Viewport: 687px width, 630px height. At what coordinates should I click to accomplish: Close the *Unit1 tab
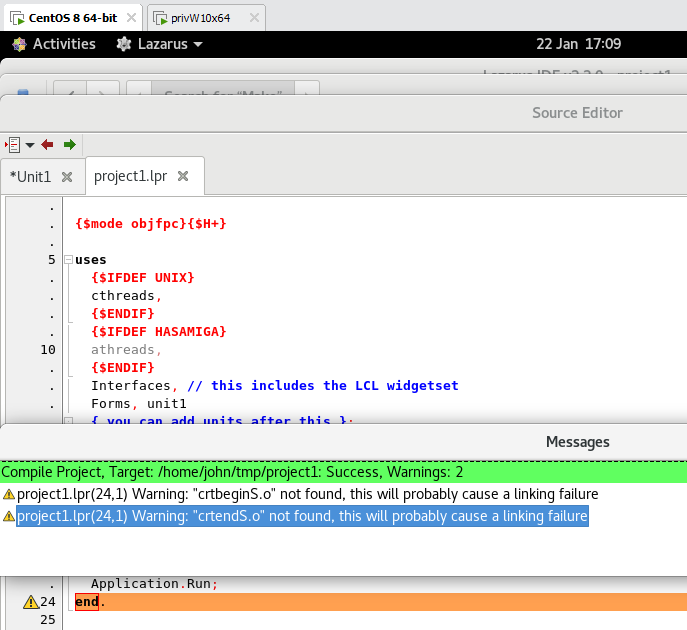(x=67, y=176)
